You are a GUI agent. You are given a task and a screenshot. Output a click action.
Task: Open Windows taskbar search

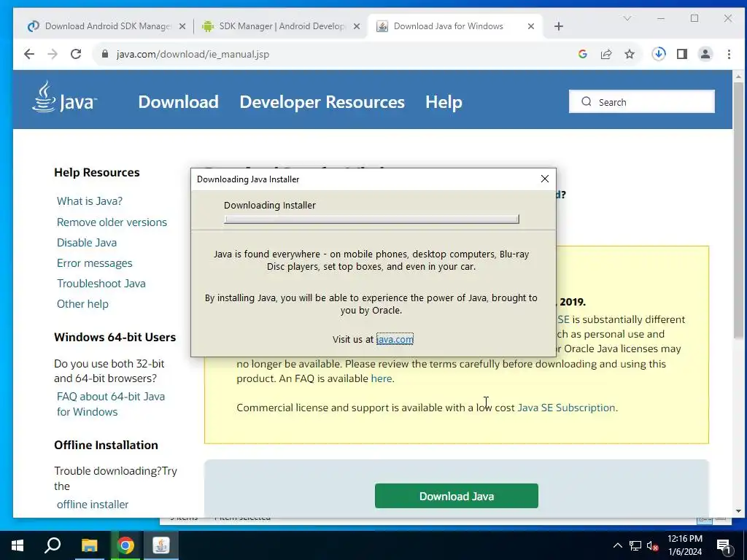53,545
